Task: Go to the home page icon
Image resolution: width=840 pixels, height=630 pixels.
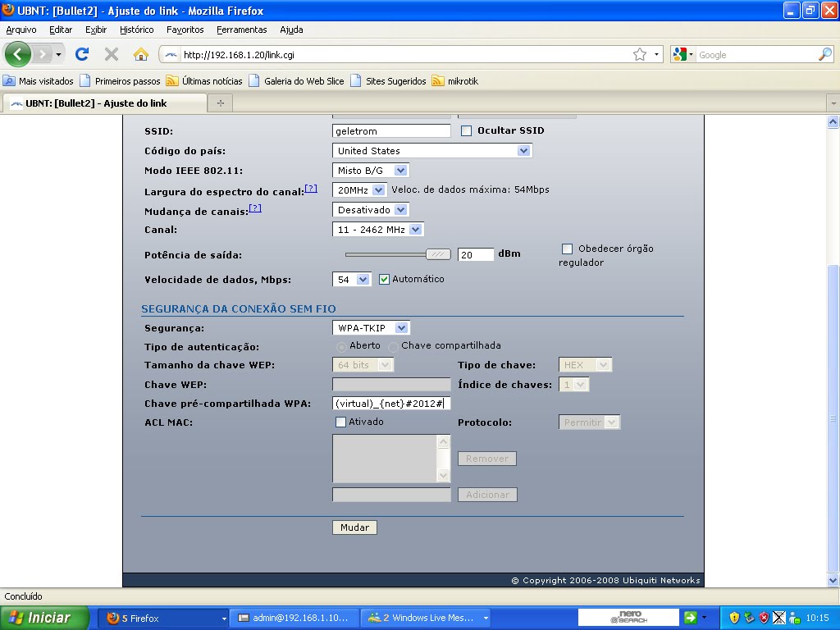Action: pyautogui.click(x=140, y=54)
